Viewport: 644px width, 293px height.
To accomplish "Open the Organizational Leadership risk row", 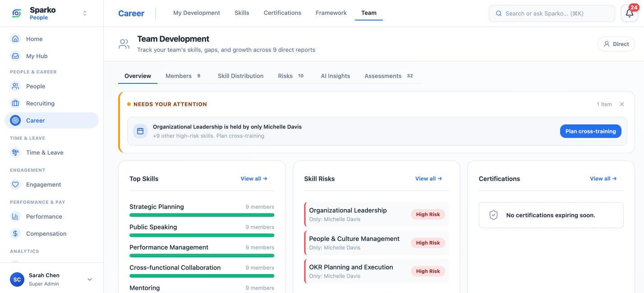I will point(377,214).
